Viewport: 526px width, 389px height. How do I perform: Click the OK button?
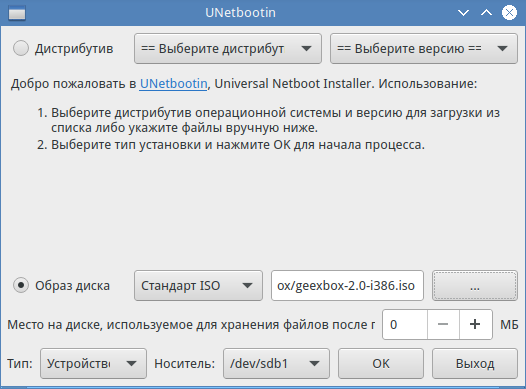(381, 364)
